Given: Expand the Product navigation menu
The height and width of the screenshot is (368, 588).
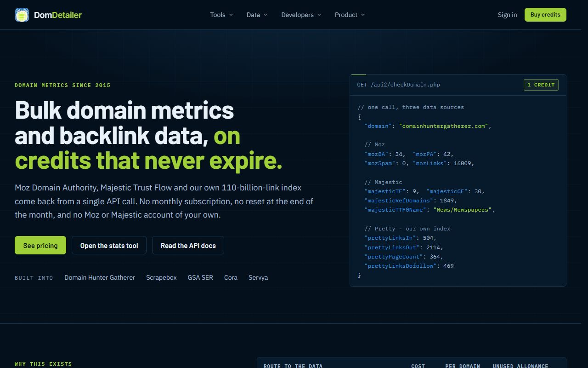Looking at the screenshot, I should [350, 15].
